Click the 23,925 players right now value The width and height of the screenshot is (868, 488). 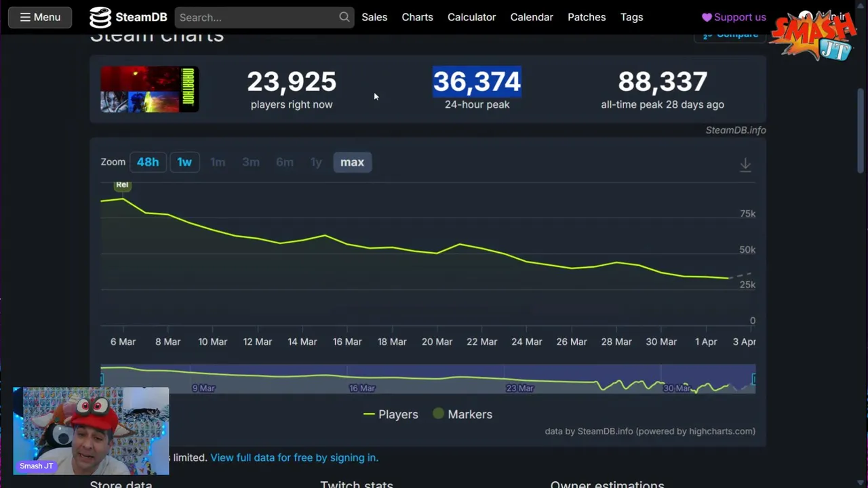(292, 82)
